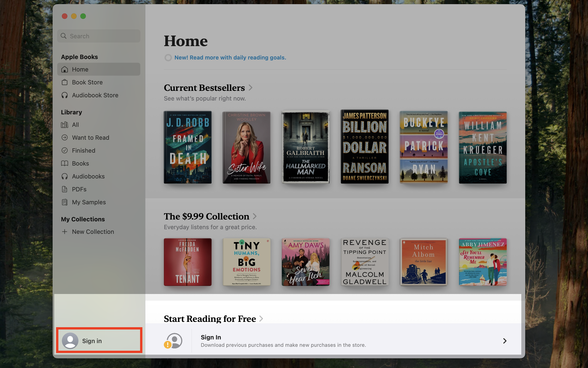Click the PDFs document icon

point(65,189)
